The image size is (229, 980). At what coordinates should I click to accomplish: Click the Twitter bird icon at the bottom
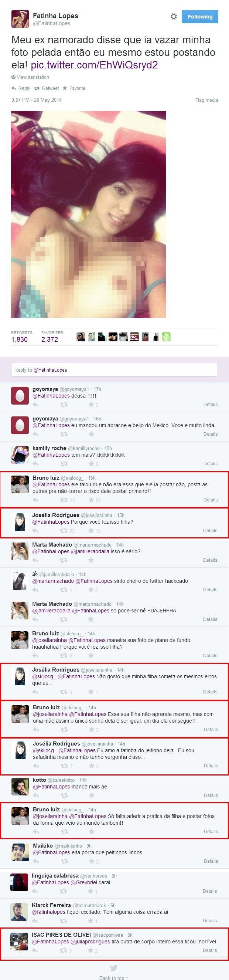pyautogui.click(x=113, y=968)
